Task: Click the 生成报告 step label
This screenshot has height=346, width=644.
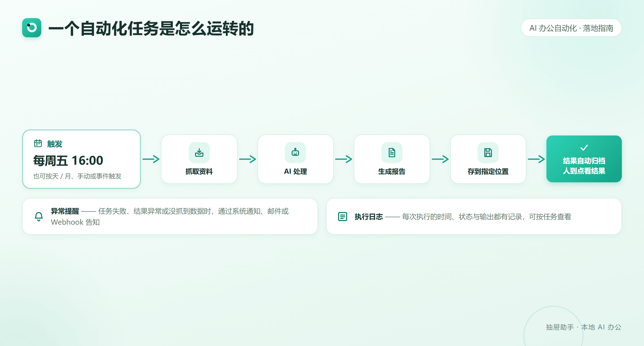Action: pos(392,171)
